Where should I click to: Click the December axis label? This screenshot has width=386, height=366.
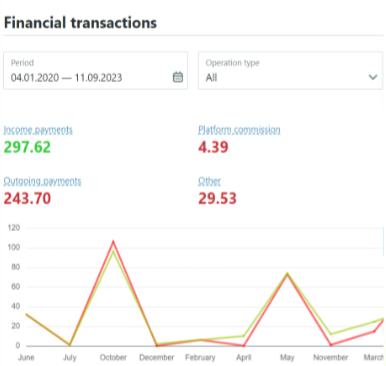click(x=157, y=358)
